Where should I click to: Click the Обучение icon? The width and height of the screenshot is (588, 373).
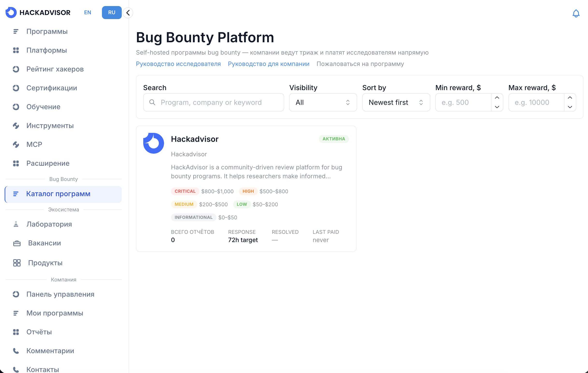point(16,107)
